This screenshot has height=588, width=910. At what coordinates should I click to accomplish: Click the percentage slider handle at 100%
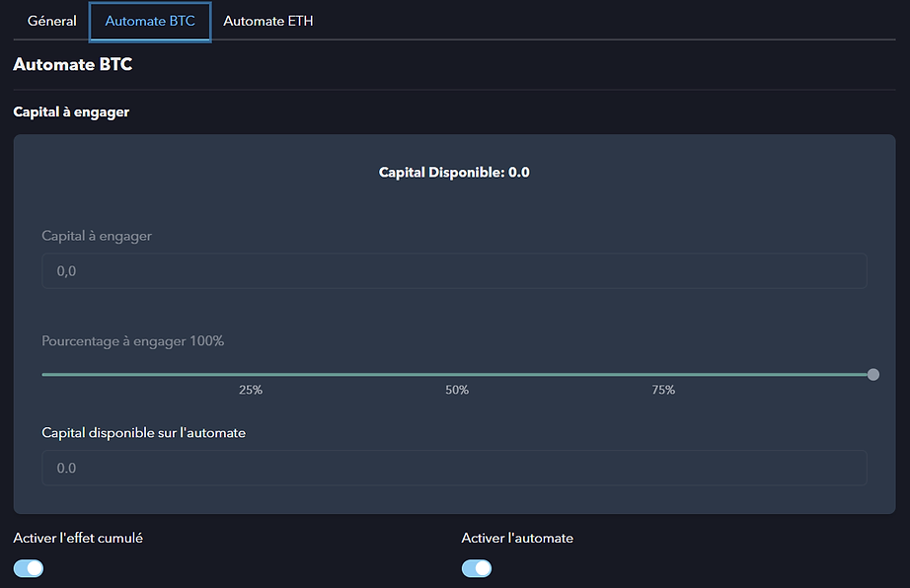(872, 375)
